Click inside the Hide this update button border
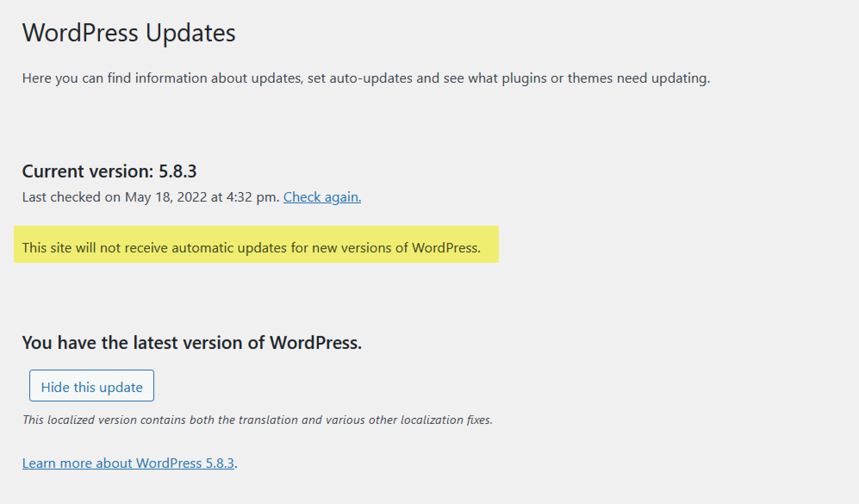Image resolution: width=859 pixels, height=504 pixels. [91, 386]
